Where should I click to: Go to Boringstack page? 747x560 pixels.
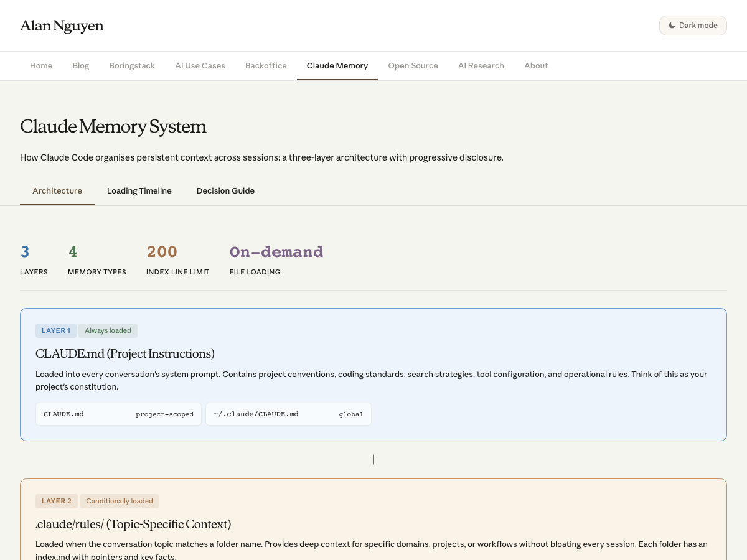(x=132, y=65)
